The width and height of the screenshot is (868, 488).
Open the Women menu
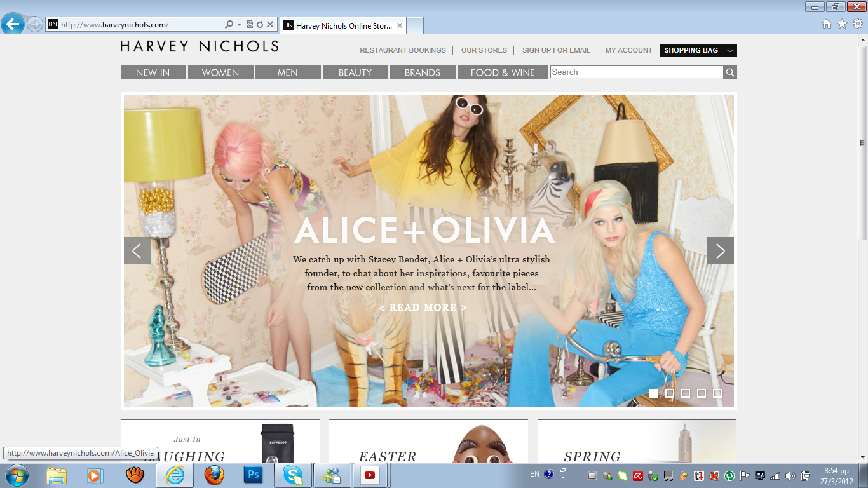coord(220,72)
